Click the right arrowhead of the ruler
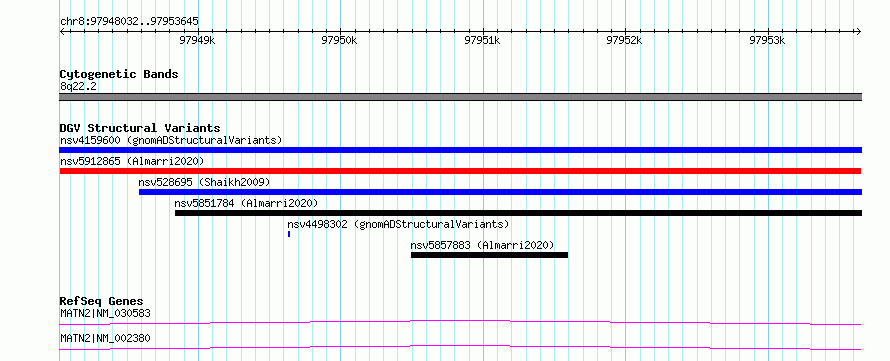The width and height of the screenshot is (890, 361). 859,32
